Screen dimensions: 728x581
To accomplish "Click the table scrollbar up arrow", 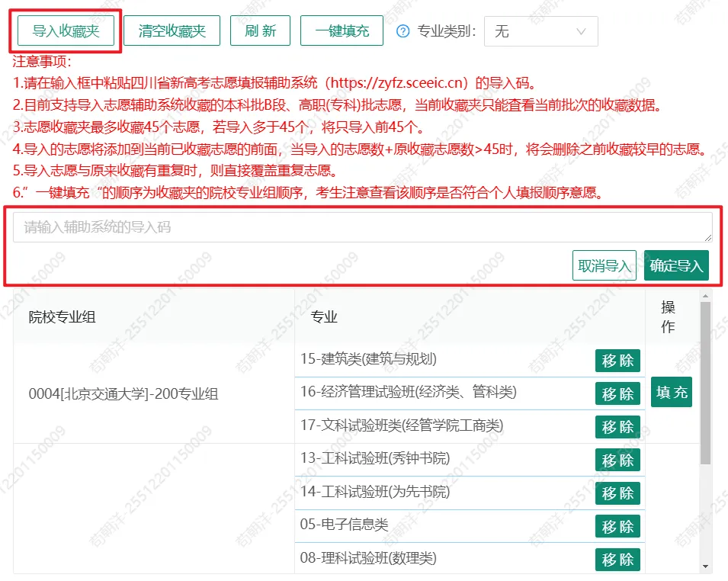I will pyautogui.click(x=705, y=296).
